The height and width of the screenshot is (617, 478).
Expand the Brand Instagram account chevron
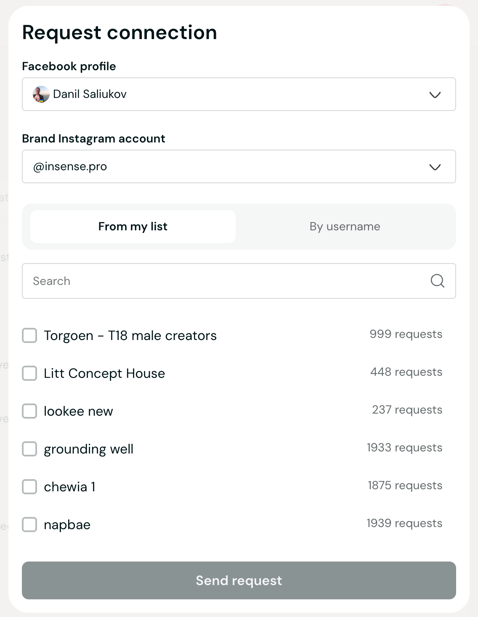(x=435, y=167)
